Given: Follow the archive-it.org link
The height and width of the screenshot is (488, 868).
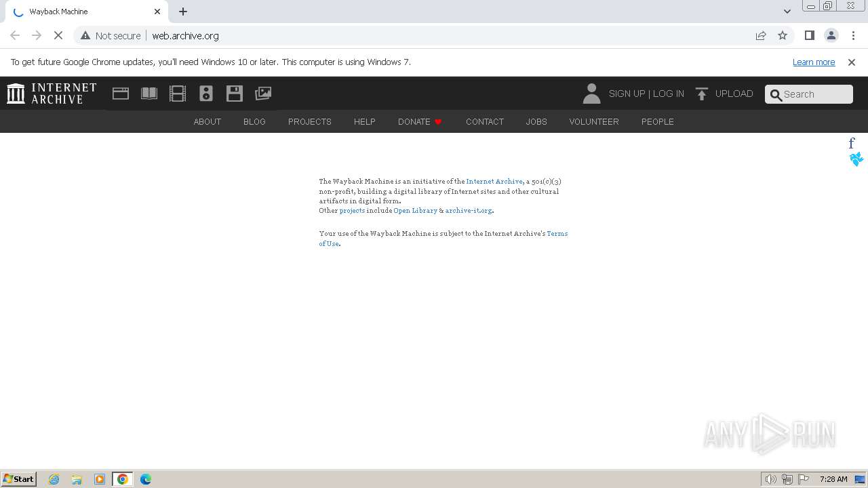Looking at the screenshot, I should point(469,211).
